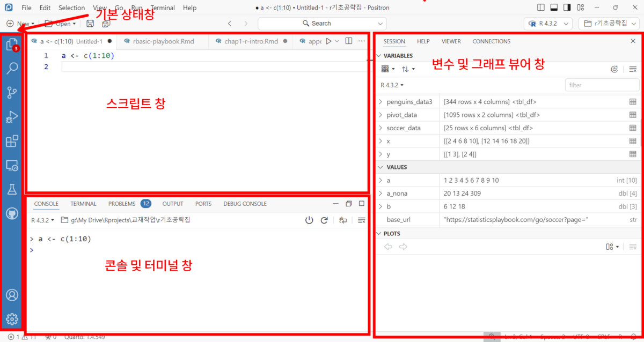Navigate back with the left arrow
This screenshot has width=644, height=342.
click(230, 24)
